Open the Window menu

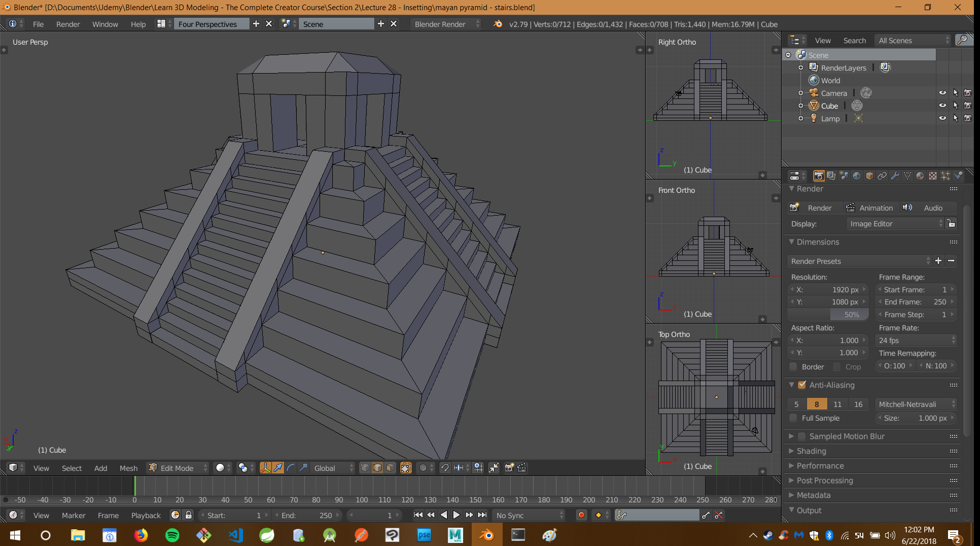(x=105, y=24)
